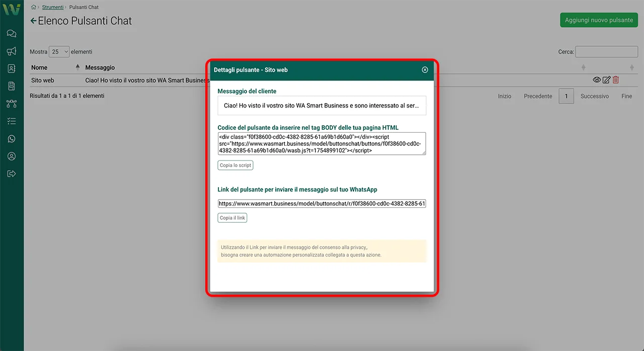Open the contacts address book sidebar icon
Image resolution: width=644 pixels, height=351 pixels.
point(11,68)
